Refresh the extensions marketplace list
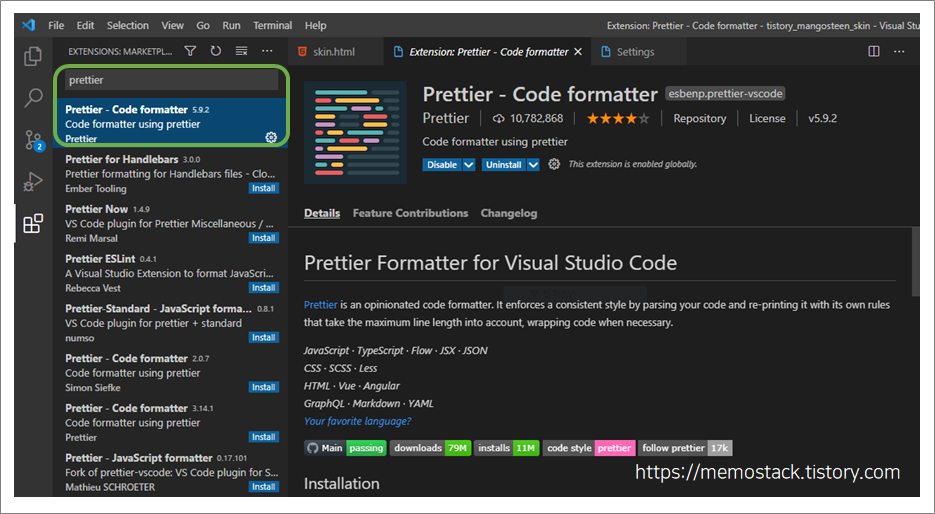The width and height of the screenshot is (935, 514). pyautogui.click(x=216, y=51)
